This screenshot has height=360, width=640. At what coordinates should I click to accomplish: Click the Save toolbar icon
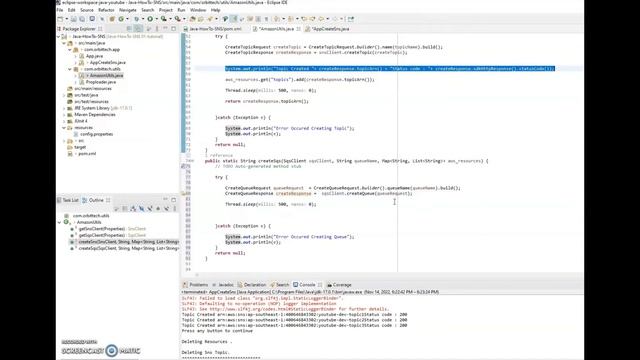(73, 19)
